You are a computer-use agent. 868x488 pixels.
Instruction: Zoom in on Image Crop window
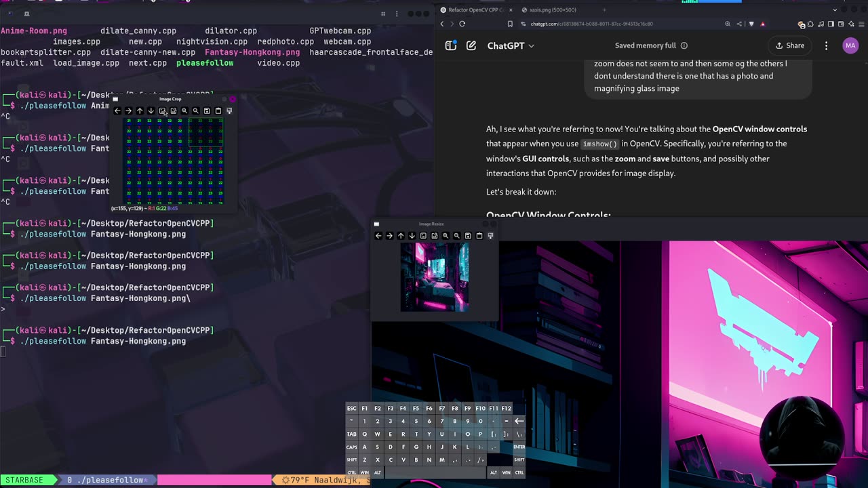[184, 110]
